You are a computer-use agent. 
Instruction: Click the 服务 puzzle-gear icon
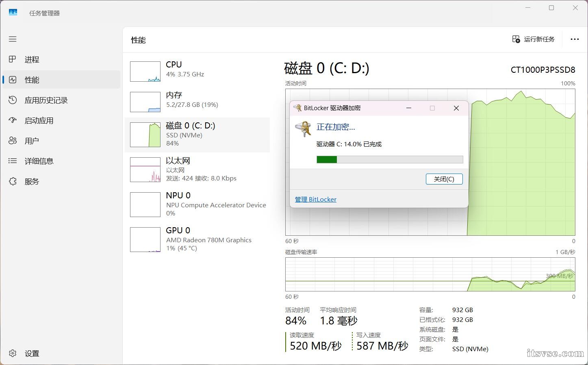[13, 181]
